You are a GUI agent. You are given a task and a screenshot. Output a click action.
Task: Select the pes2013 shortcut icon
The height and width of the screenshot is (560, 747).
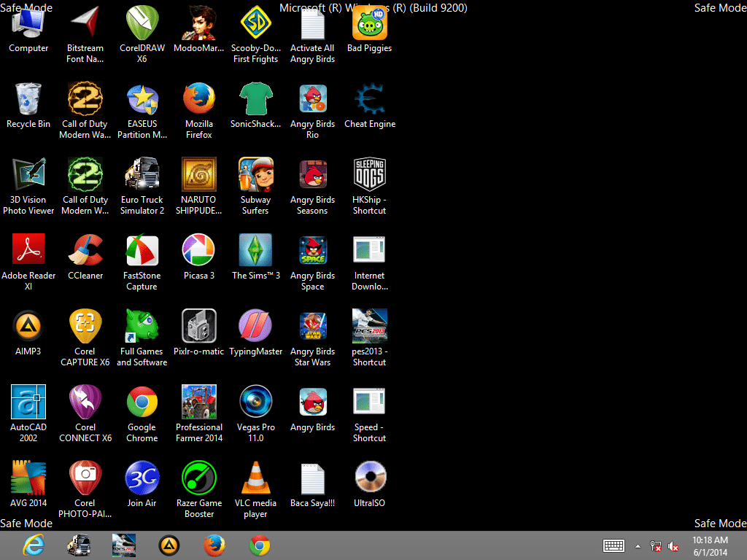pos(370,326)
